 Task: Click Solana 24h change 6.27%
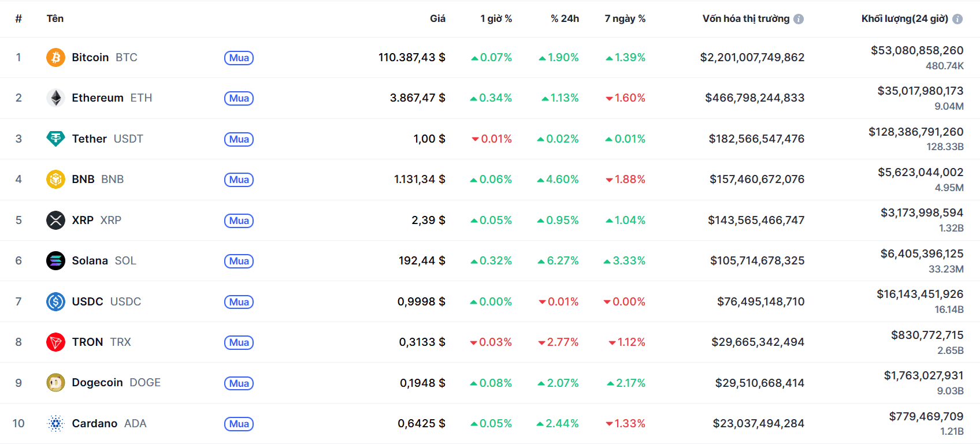558,261
